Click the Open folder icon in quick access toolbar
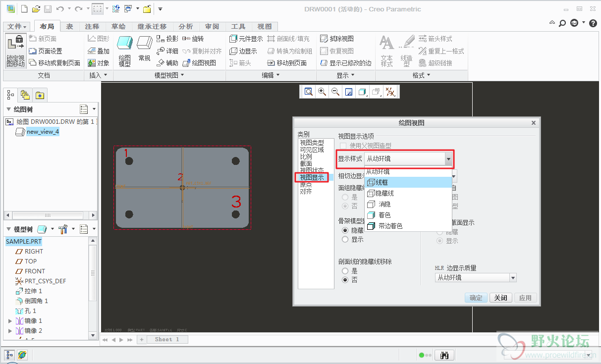Viewport: 601px width, 364px height. pyautogui.click(x=36, y=9)
